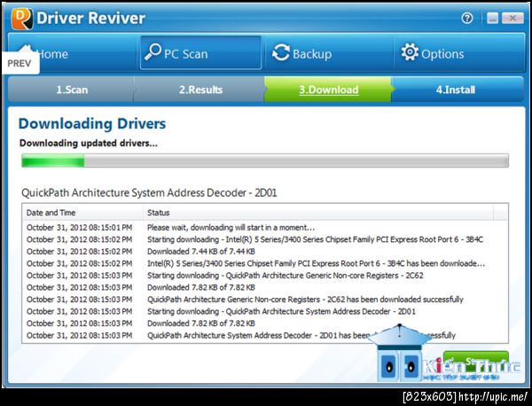532x406 pixels.
Task: Click the Date and Time column header
Action: [x=82, y=213]
